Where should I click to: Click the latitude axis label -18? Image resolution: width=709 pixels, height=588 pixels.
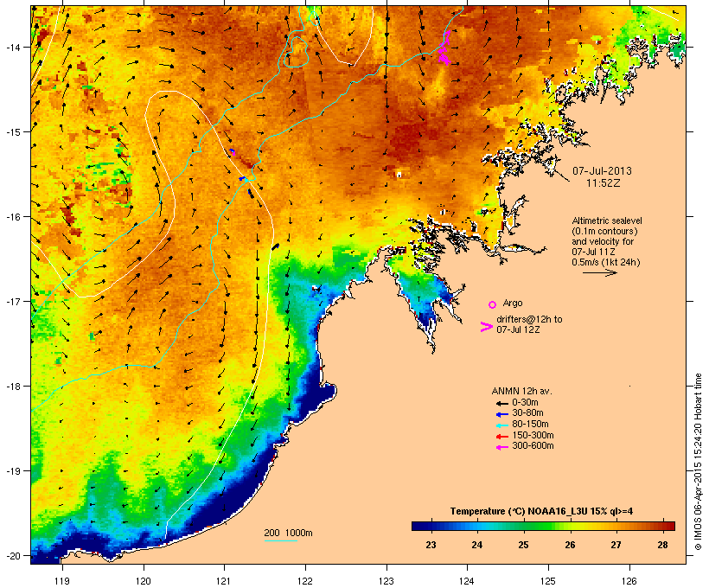click(x=12, y=387)
